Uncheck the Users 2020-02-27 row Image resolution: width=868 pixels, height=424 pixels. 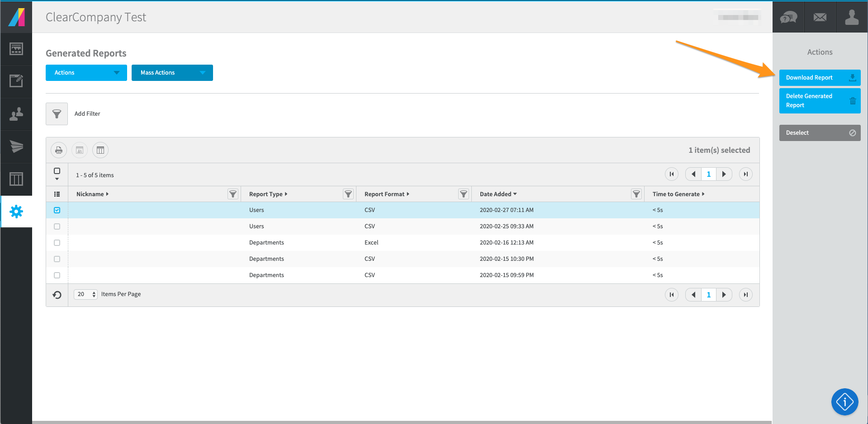point(57,210)
